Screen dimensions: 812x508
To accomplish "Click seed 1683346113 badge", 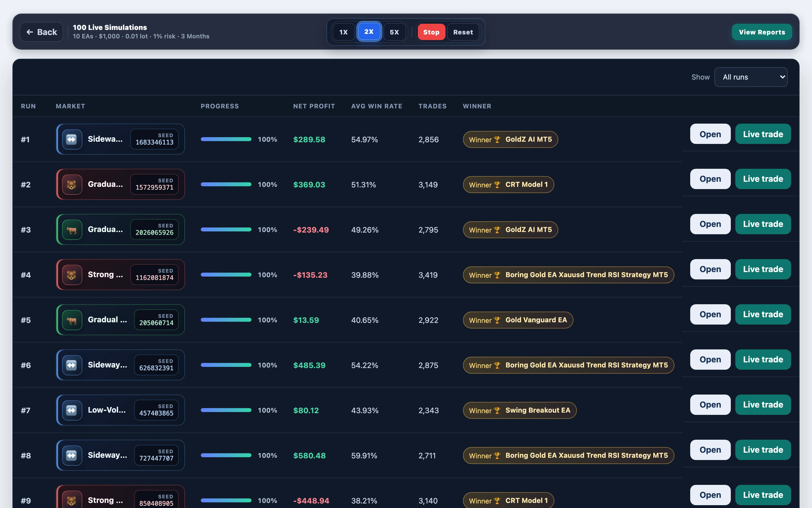I will 154,139.
